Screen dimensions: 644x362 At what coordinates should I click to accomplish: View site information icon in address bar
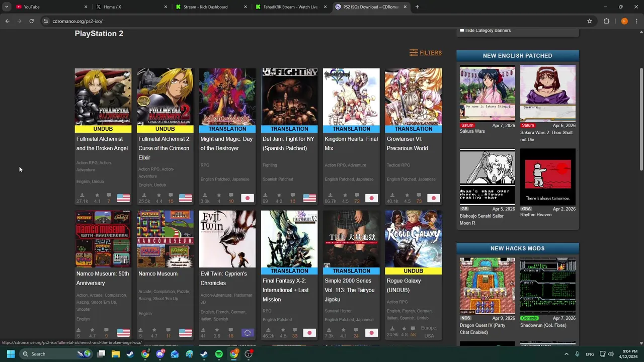click(x=46, y=21)
